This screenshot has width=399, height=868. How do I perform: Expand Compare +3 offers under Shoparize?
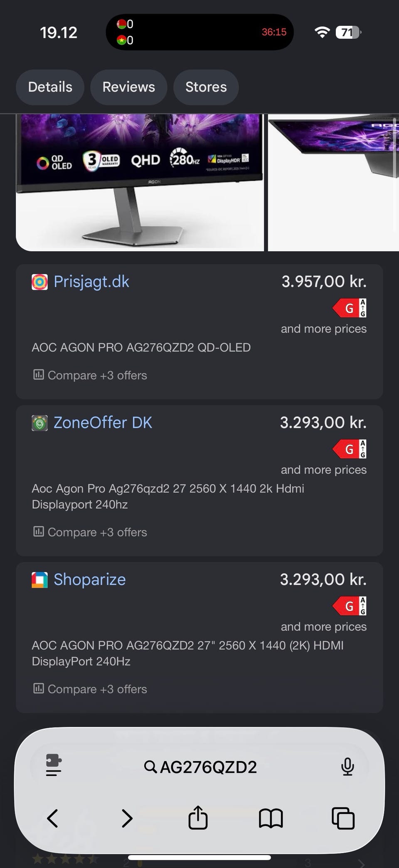tap(90, 689)
